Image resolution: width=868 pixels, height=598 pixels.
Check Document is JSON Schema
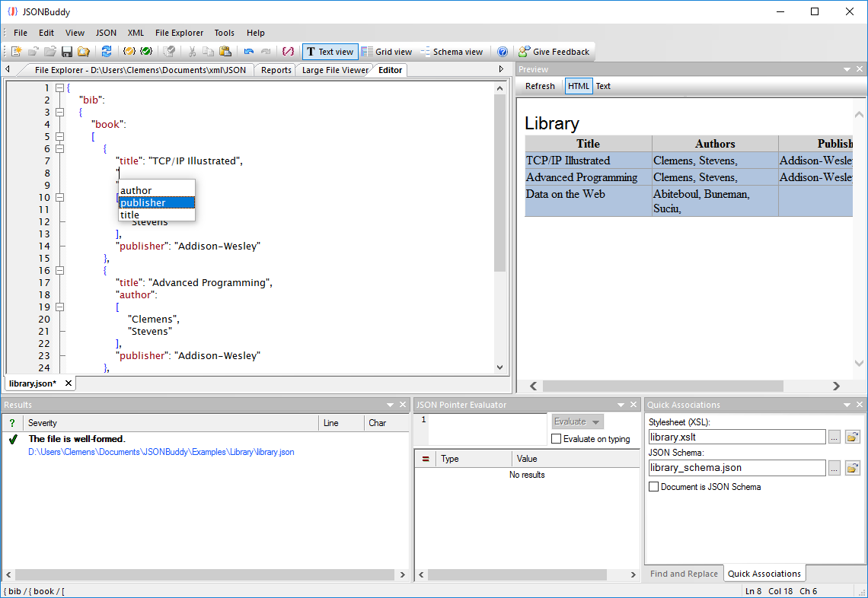[x=654, y=487]
